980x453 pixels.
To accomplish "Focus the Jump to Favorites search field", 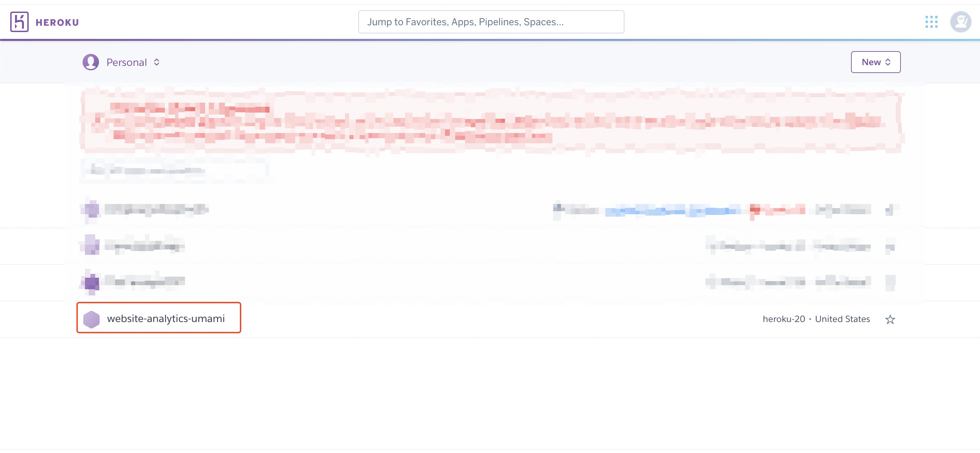I will (491, 22).
